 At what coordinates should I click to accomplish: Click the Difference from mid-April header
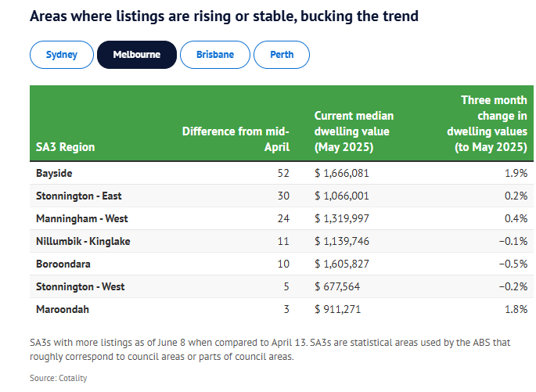click(x=236, y=138)
